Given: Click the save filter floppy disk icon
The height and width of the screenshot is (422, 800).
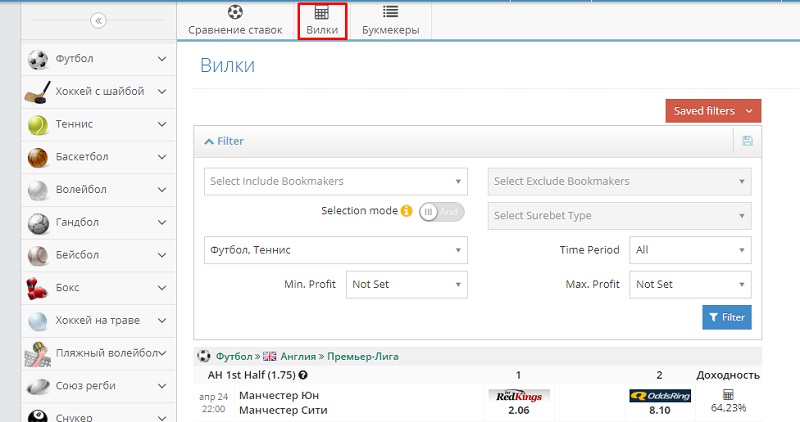Looking at the screenshot, I should tap(747, 141).
